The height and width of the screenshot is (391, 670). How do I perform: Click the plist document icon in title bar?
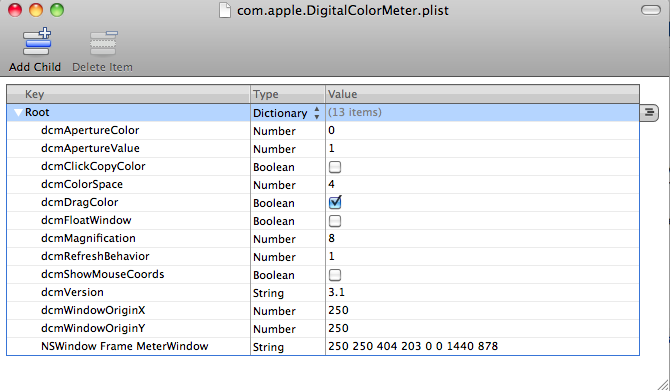coord(225,10)
